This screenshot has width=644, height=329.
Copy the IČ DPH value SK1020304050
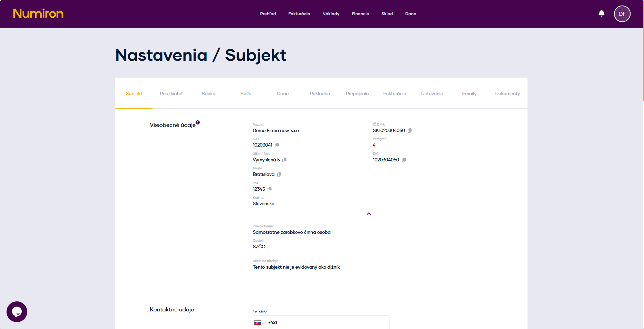coord(410,131)
